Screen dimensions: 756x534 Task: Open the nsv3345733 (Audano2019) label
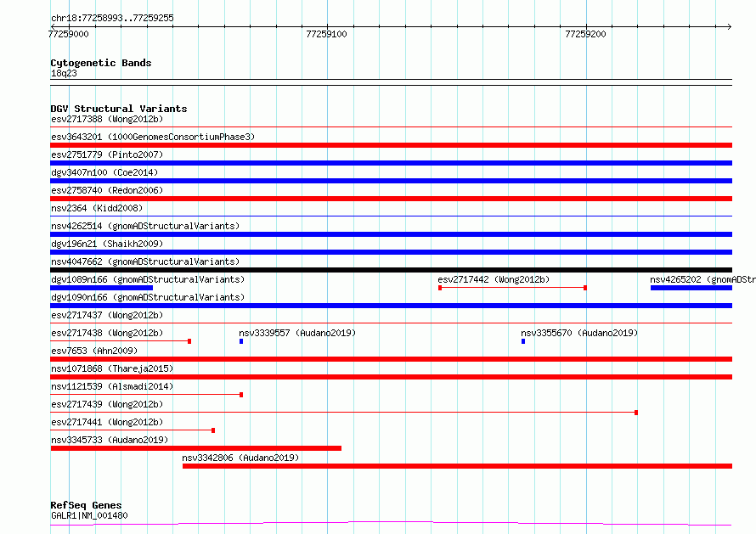click(x=110, y=440)
